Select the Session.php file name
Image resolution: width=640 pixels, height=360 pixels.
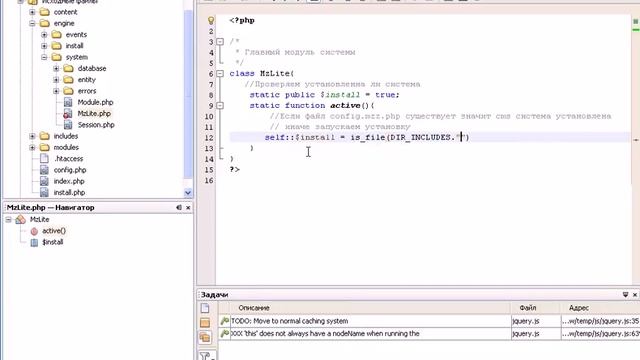[x=96, y=125]
